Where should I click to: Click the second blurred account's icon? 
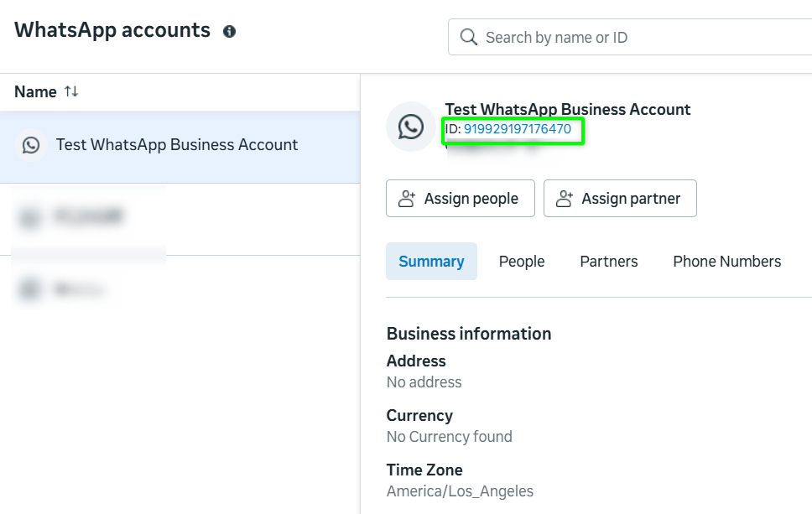click(31, 218)
